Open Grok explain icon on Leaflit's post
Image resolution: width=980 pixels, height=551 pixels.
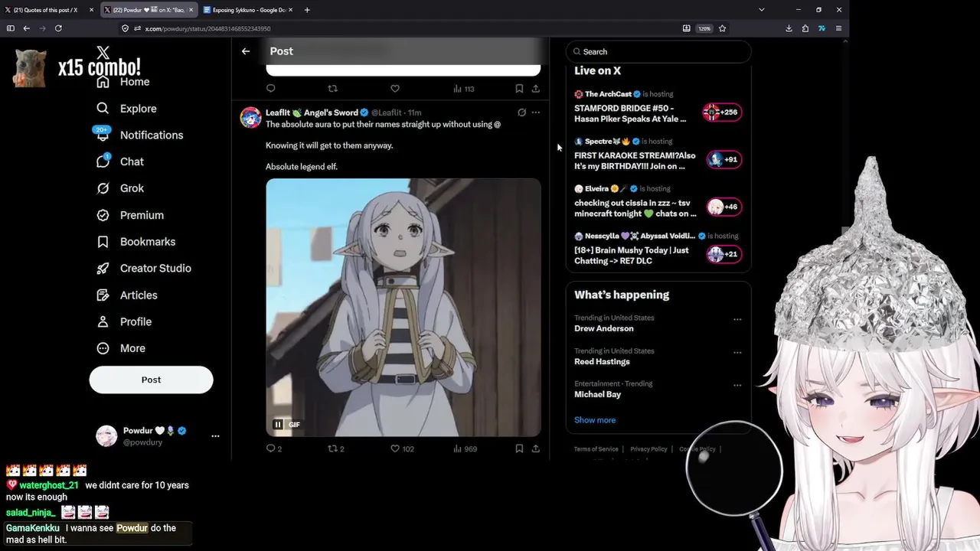click(521, 112)
